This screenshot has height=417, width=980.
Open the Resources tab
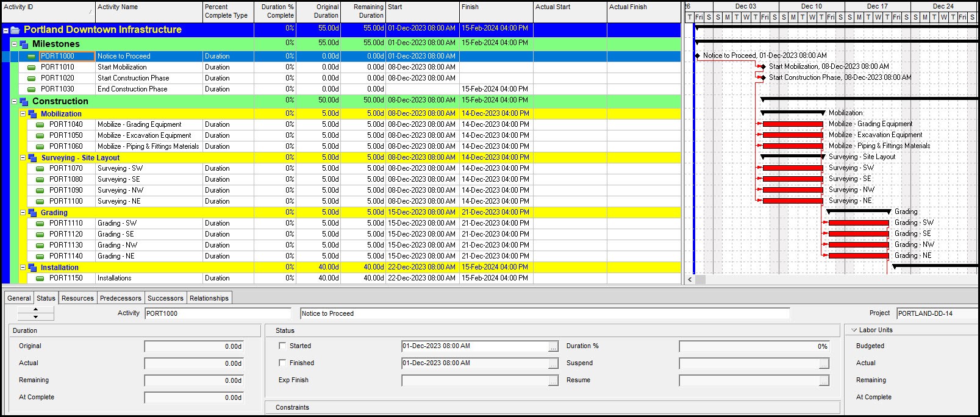click(77, 298)
